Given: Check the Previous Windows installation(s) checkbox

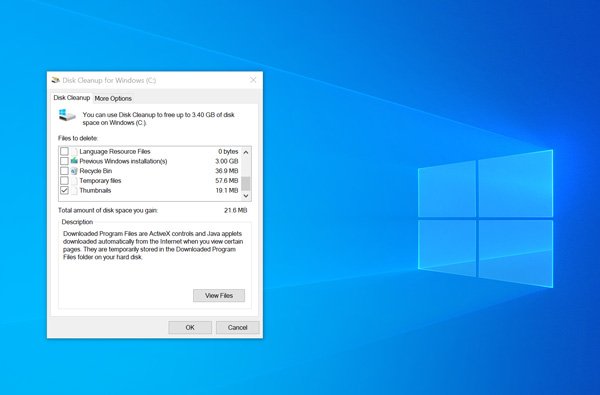Looking at the screenshot, I should (64, 161).
